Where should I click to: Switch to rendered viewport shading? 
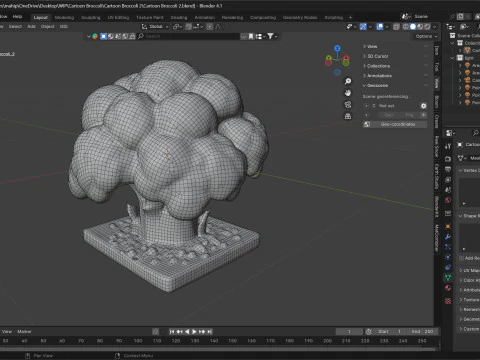[x=427, y=27]
